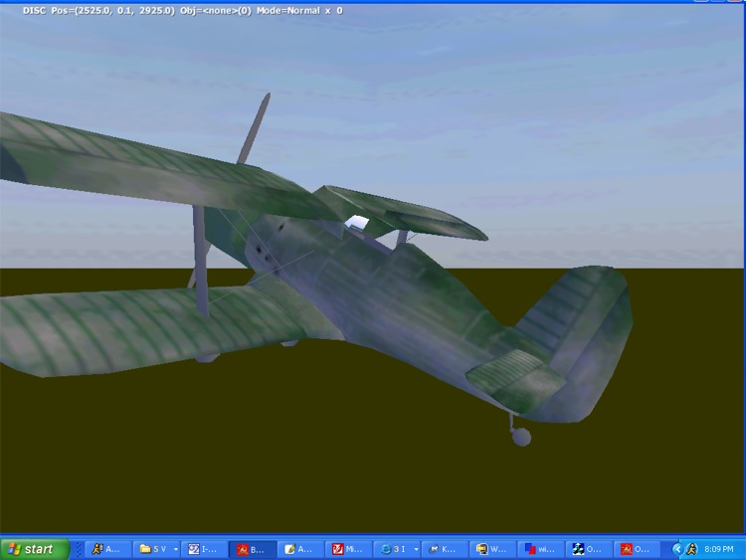This screenshot has width=746, height=560.
Task: Open the '3 I' Internet Explorer taskbar group
Action: point(393,549)
